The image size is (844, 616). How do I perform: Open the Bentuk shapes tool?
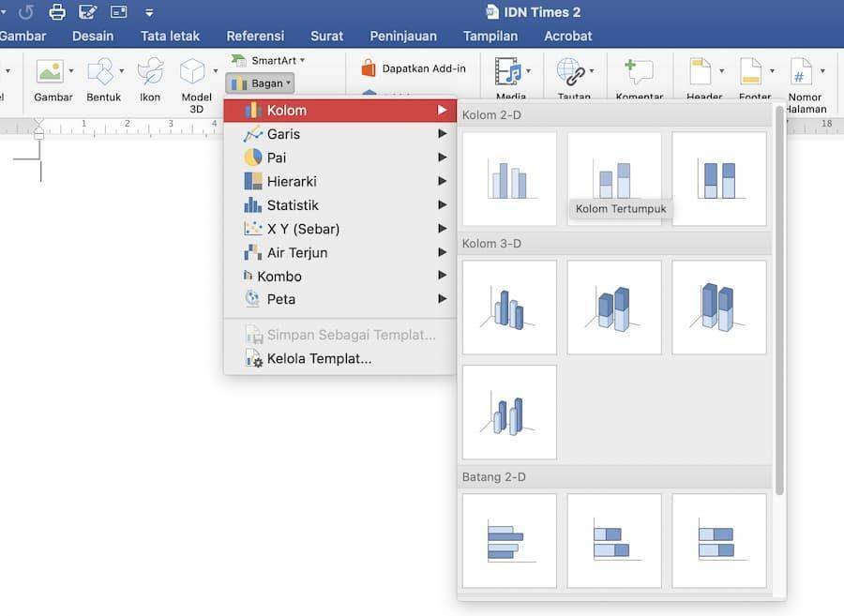click(100, 71)
